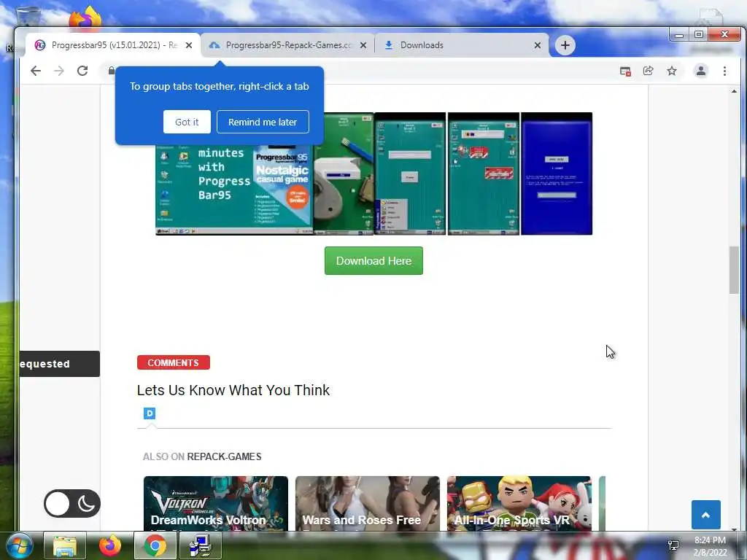Toggle the dark mode switch
This screenshot has height=560, width=747.
coord(72,503)
